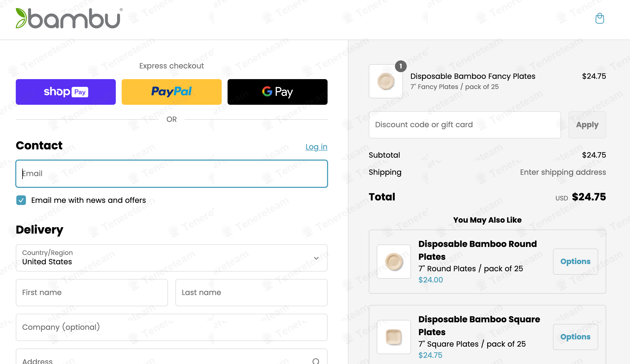
Task: Uncheck Email me with news and offers
Action: click(x=21, y=200)
